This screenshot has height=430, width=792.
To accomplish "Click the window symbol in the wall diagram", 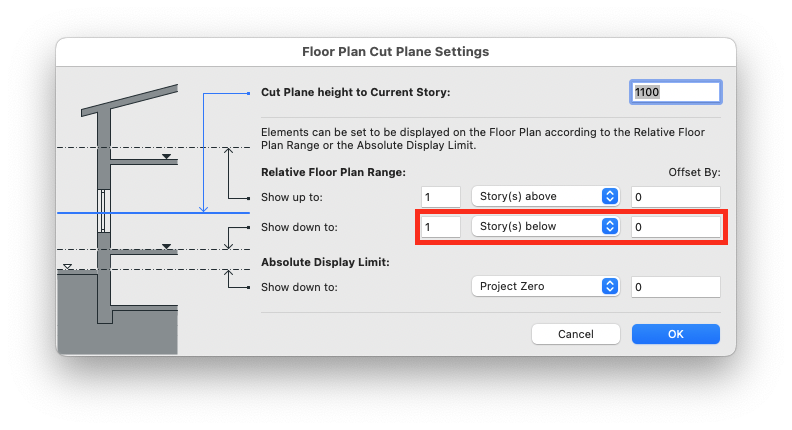I will [x=104, y=211].
